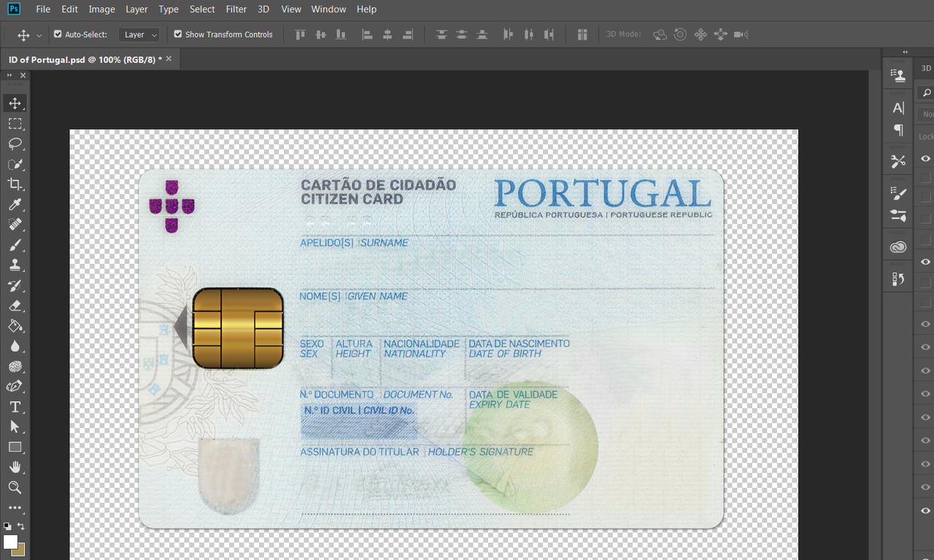Align horizontal centers in options bar

pyautogui.click(x=387, y=34)
